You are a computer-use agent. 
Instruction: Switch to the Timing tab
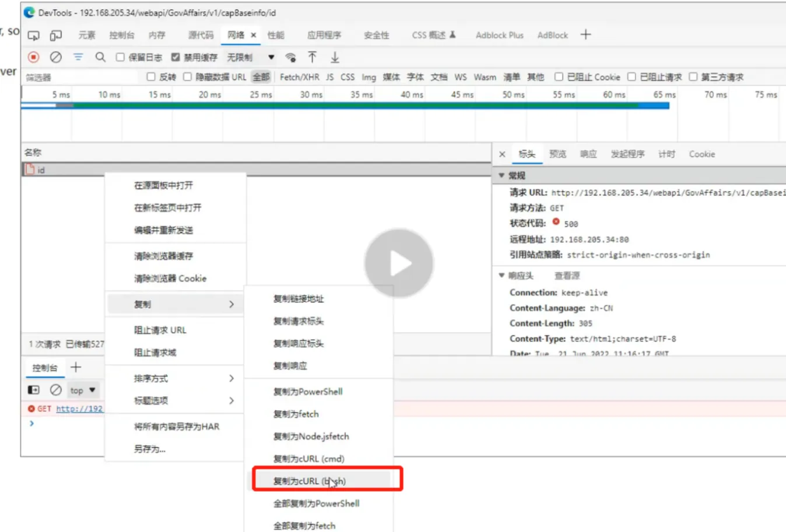coord(666,154)
